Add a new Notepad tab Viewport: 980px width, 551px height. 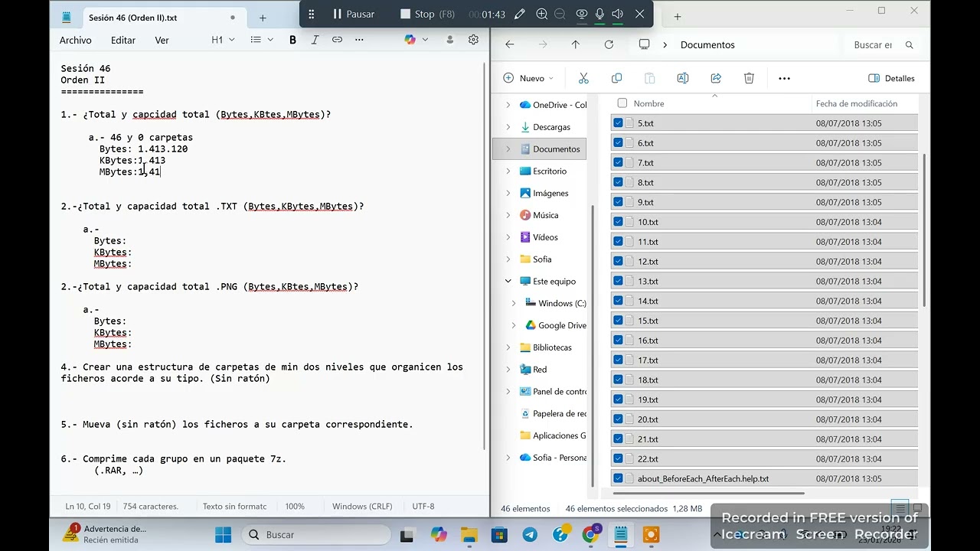click(263, 18)
